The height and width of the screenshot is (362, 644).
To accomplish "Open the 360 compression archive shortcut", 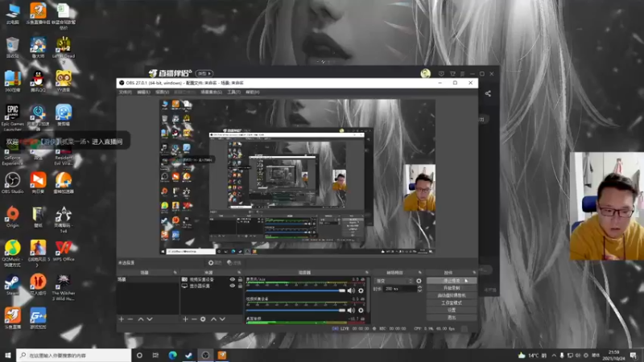I will pyautogui.click(x=12, y=81).
